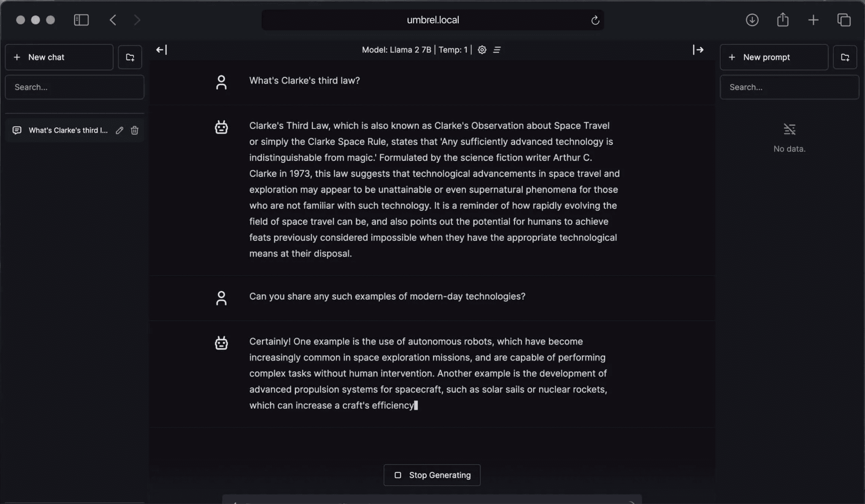Collapse the right prompts panel
This screenshot has height=504, width=865.
699,50
